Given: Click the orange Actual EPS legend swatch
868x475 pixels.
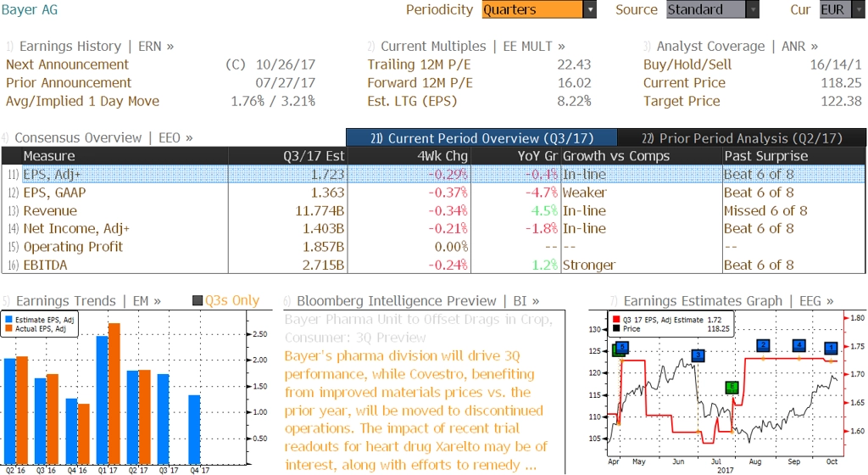Looking at the screenshot, I should pyautogui.click(x=8, y=329).
